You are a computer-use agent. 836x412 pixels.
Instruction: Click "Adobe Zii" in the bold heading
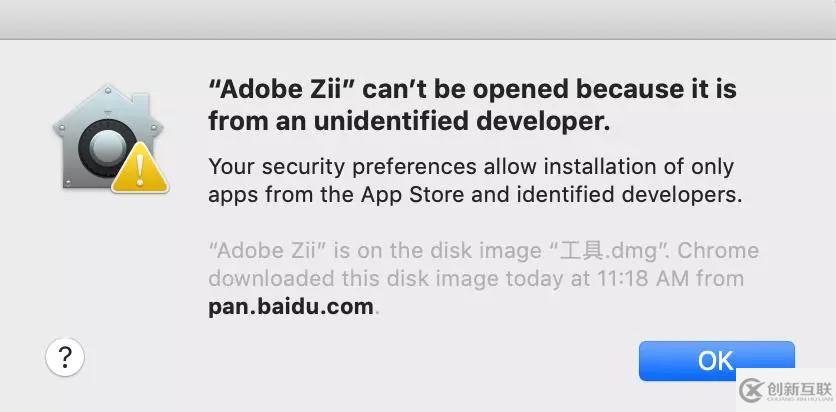pyautogui.click(x=281, y=89)
